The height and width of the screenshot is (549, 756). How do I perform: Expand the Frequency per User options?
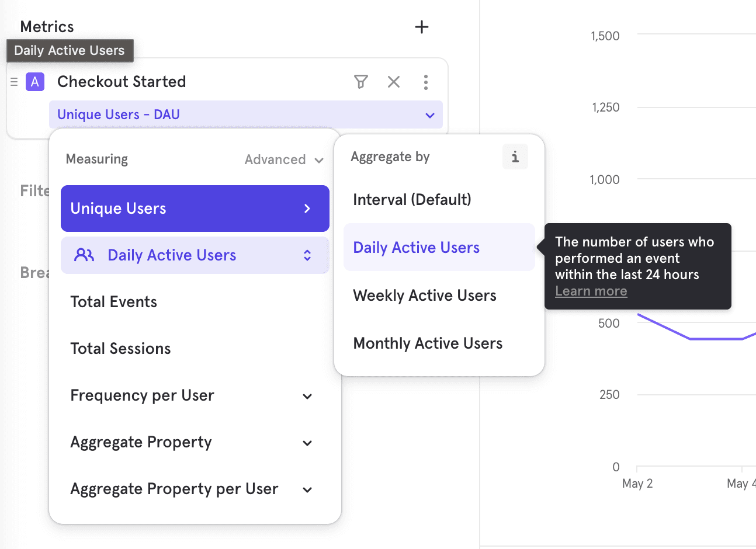[x=307, y=396]
